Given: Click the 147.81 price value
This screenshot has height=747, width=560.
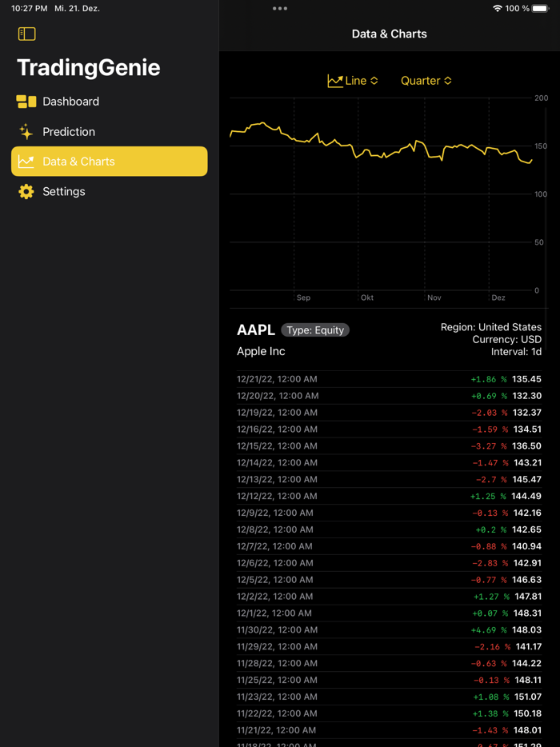Looking at the screenshot, I should click(528, 596).
